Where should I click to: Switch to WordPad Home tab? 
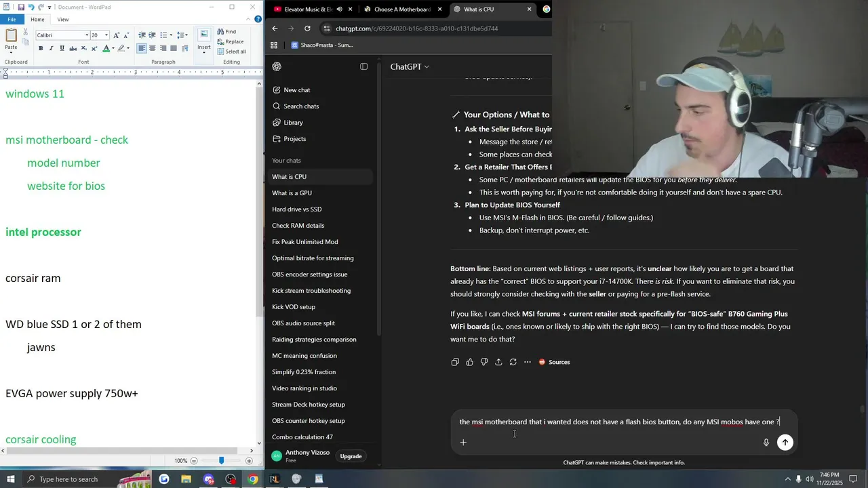[x=37, y=19]
